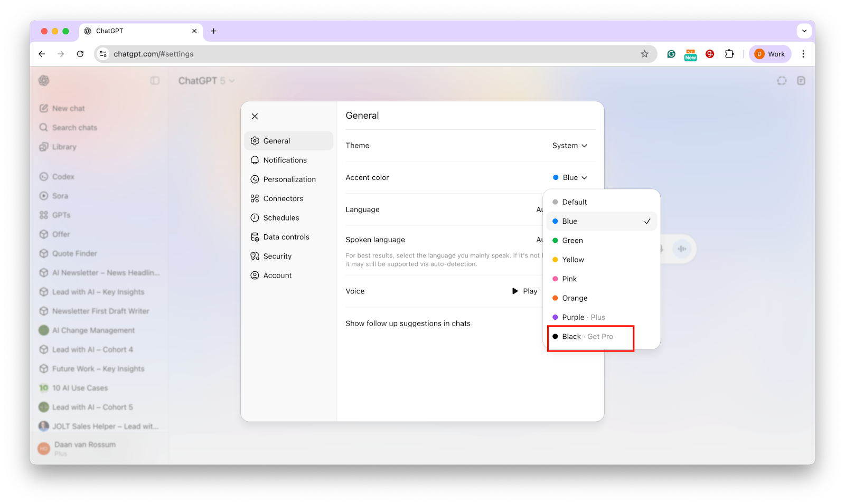Screen dimensions: 845x504
Task: Switch to the Personalization settings tab
Action: coord(289,179)
